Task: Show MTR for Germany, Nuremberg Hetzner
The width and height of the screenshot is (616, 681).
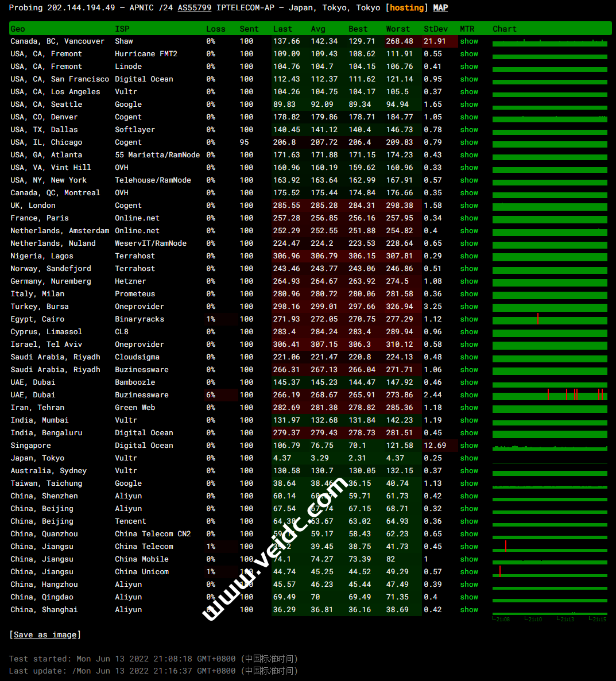Action: click(x=469, y=281)
